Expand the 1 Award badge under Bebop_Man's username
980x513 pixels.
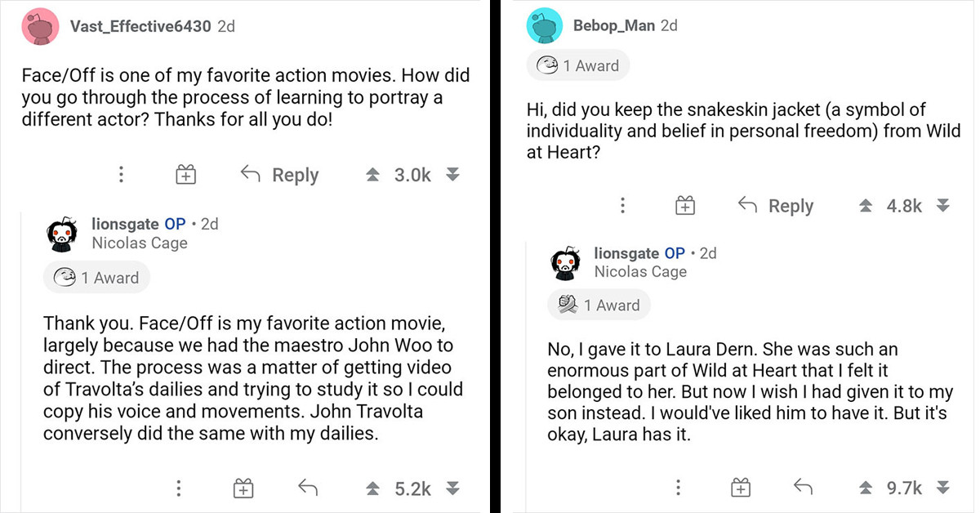point(578,65)
